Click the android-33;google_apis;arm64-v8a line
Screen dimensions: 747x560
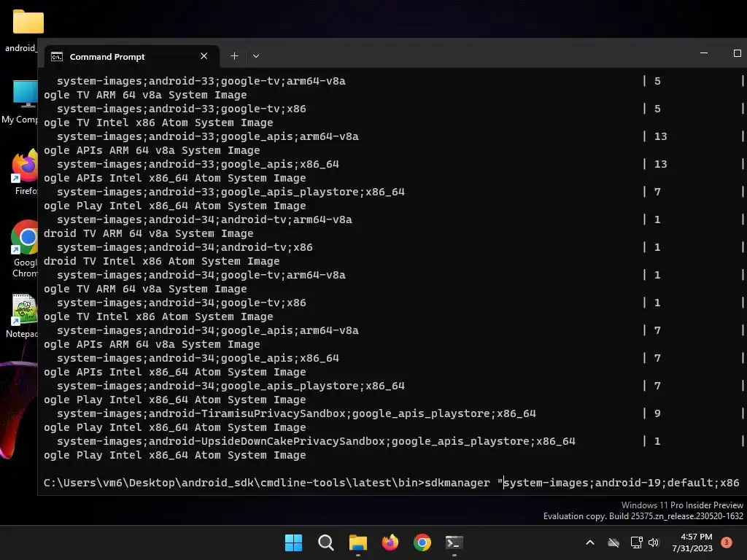pos(208,136)
